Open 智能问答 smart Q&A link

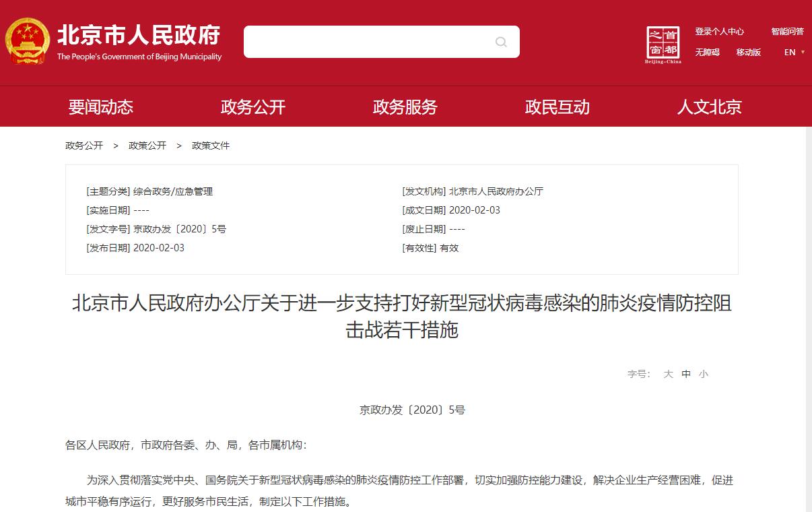coord(787,32)
